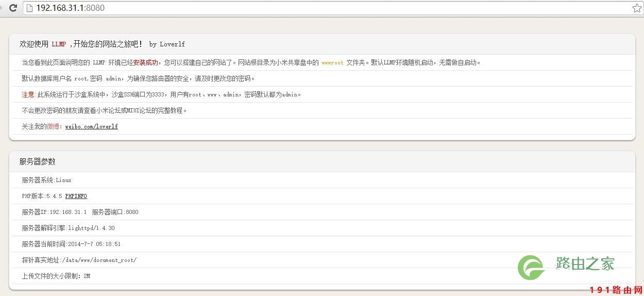644x296 pixels.
Task: Click the lighttpd/1.4.30 engine row
Action: click(x=322, y=228)
